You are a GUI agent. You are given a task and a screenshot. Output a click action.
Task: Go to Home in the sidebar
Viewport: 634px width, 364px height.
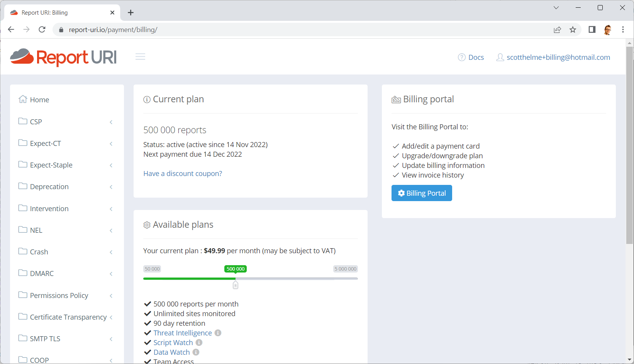tap(39, 100)
